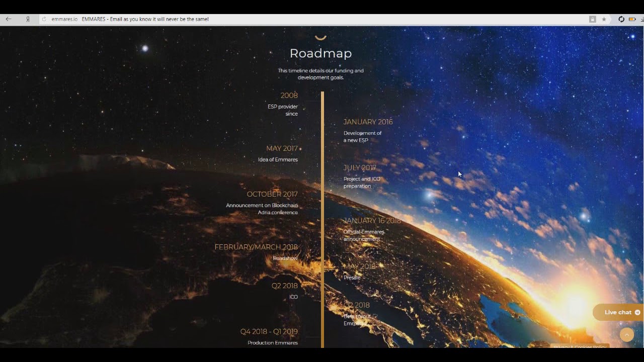Select the JANUARY 2016 timeline entry
Image resolution: width=644 pixels, height=362 pixels.
click(x=368, y=122)
